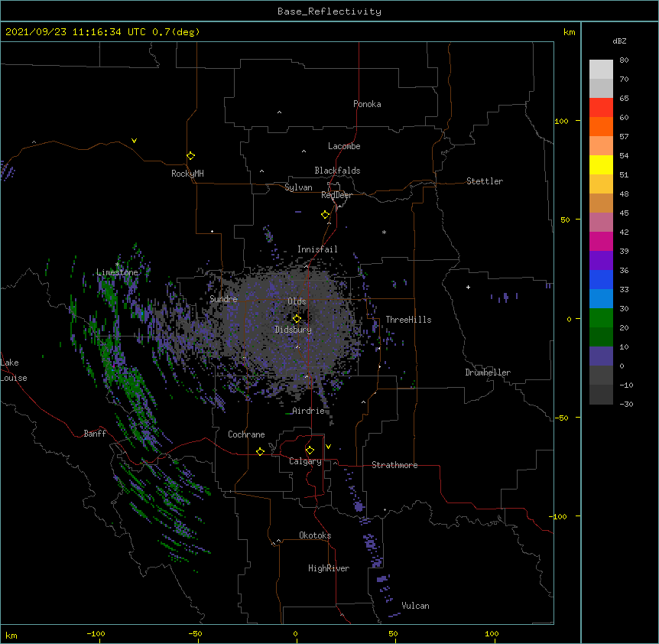The width and height of the screenshot is (659, 644).
Task: Click the RockyMH label
Action: point(187,174)
